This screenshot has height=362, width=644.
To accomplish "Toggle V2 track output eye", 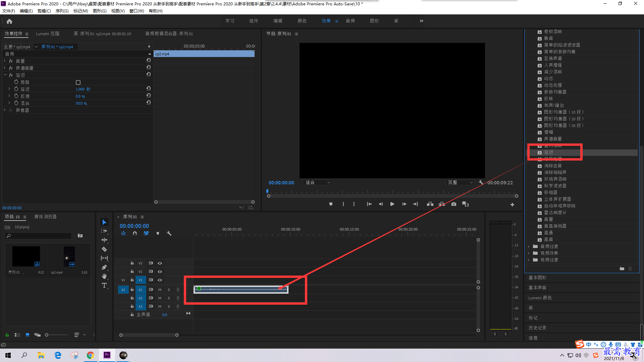I will [160, 272].
